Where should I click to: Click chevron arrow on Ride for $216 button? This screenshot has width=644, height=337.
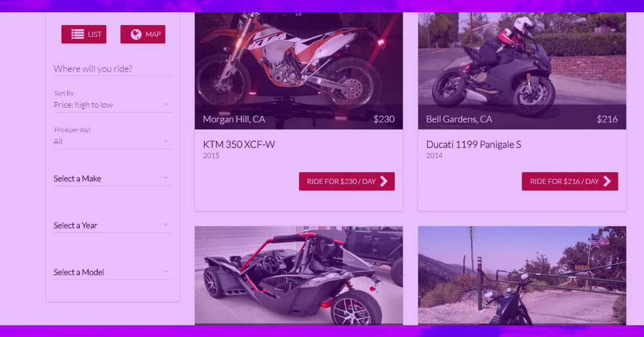(607, 181)
